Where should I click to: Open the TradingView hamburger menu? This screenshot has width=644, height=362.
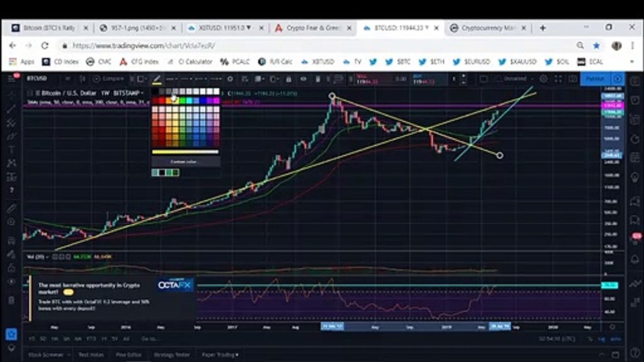12,79
